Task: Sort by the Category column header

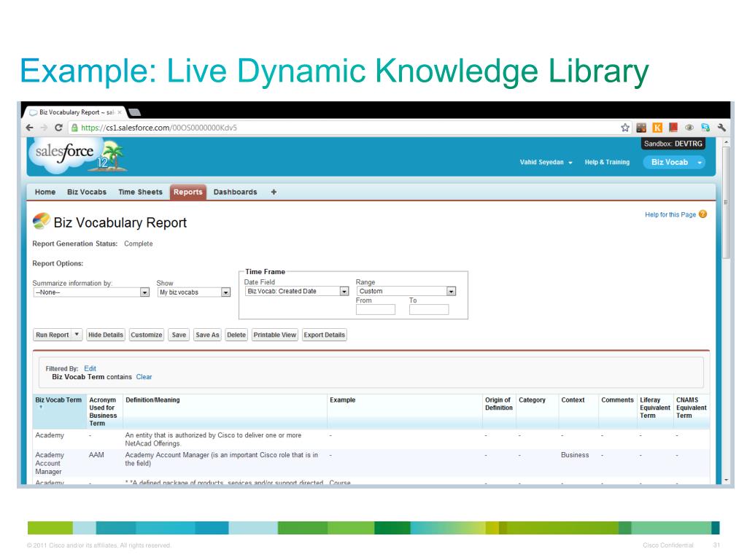Action: point(532,400)
